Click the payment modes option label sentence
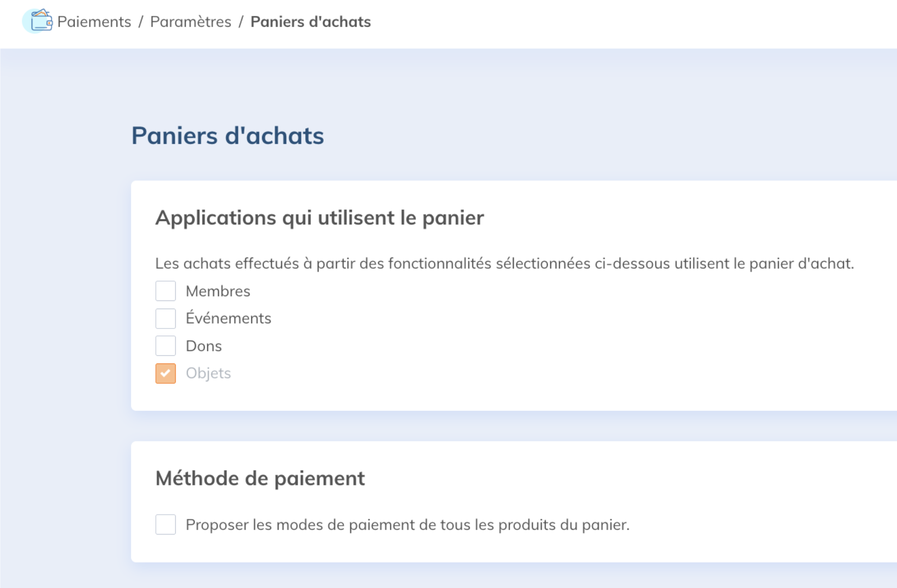Image resolution: width=897 pixels, height=588 pixels. [407, 525]
